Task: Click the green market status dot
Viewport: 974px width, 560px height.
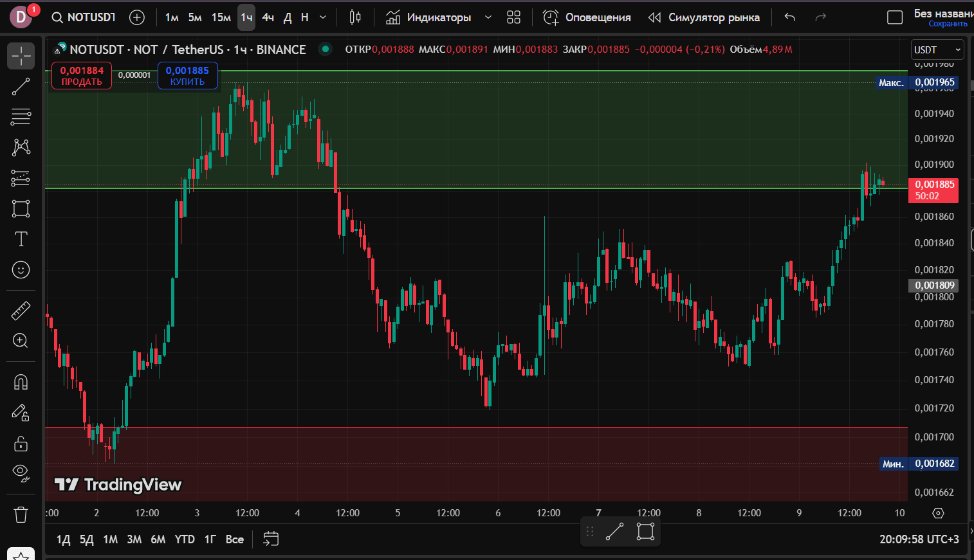Action: (326, 49)
